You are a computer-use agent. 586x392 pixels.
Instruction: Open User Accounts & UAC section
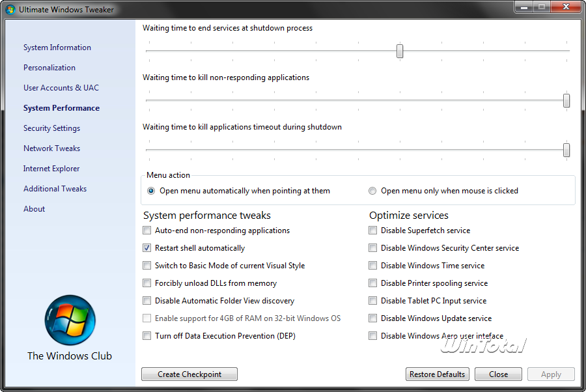[61, 88]
